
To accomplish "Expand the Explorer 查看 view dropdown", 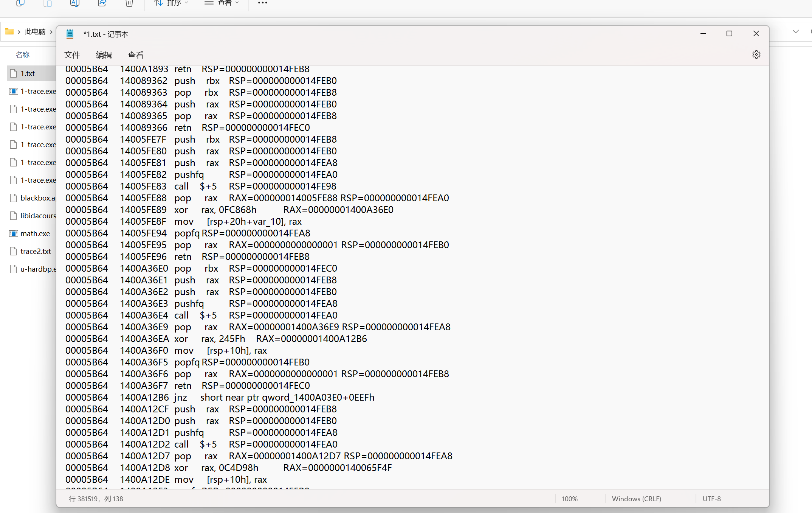I will tap(222, 3).
